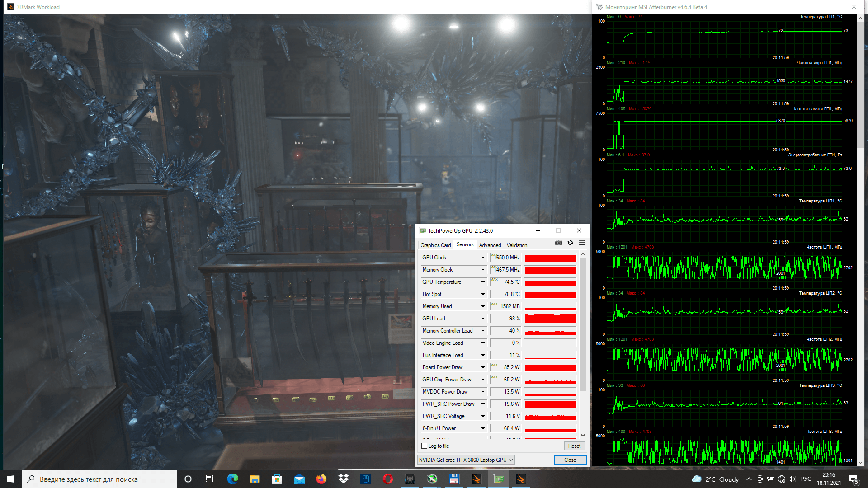Expand the Board Power Draw dropdown
Screen dimensions: 868x488
483,367
